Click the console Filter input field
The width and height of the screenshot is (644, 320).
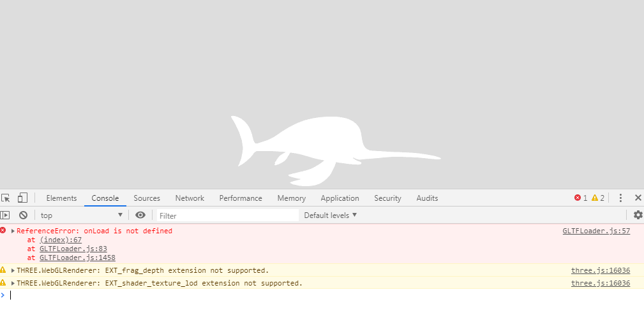[227, 215]
